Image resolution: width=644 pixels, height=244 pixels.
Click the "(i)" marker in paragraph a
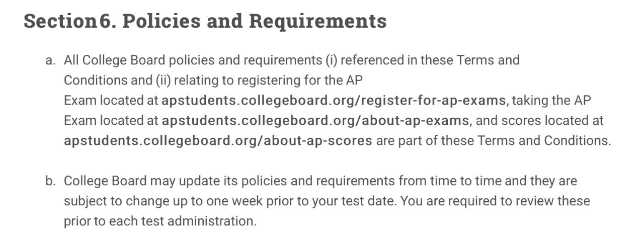331,60
